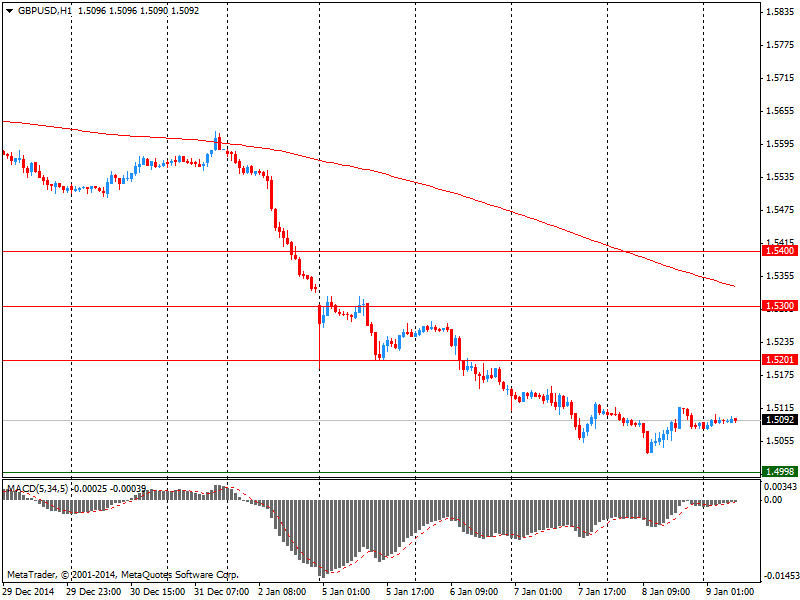Click the 1.5835 price scale value
Screen dimensions: 800x600
780,12
